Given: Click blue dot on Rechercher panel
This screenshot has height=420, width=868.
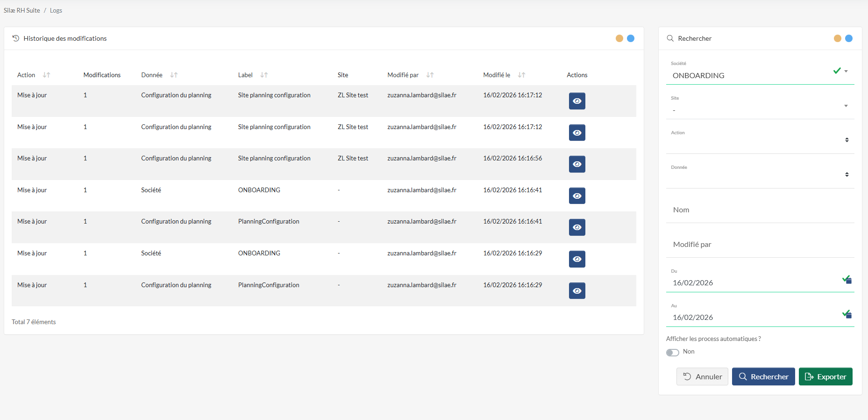Looking at the screenshot, I should [849, 38].
